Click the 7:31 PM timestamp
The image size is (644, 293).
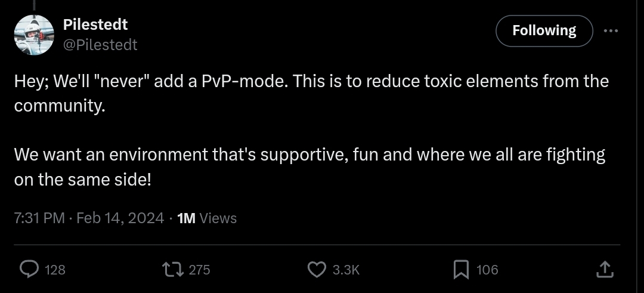tap(39, 218)
